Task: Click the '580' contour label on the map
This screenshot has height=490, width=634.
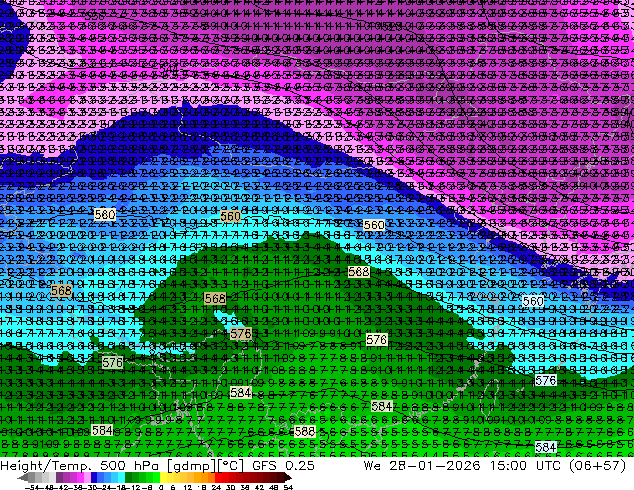Action: click(x=105, y=214)
